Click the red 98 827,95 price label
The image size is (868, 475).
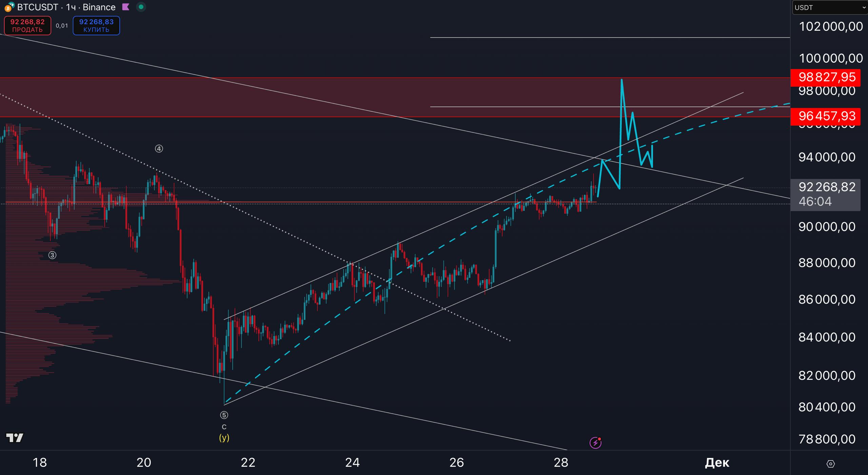[x=827, y=77]
